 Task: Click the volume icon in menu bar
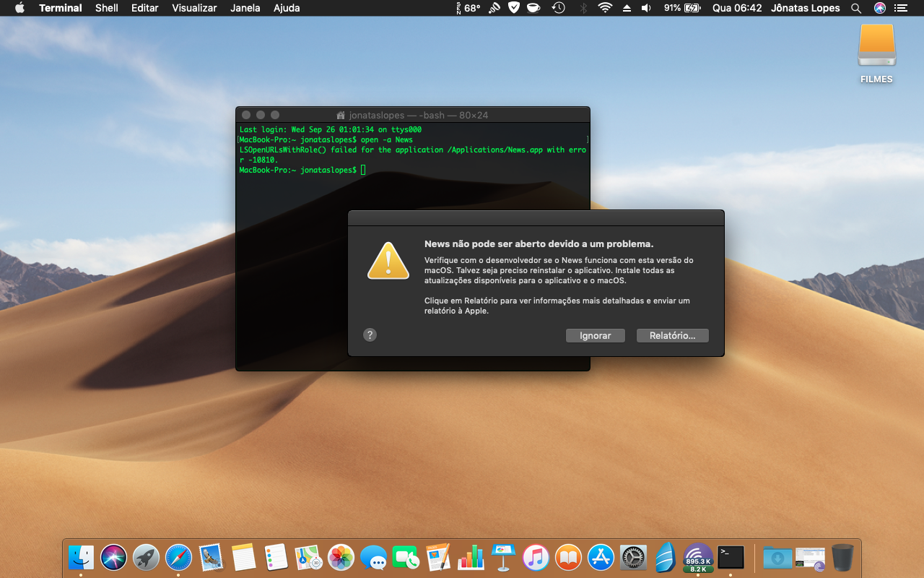pos(646,8)
